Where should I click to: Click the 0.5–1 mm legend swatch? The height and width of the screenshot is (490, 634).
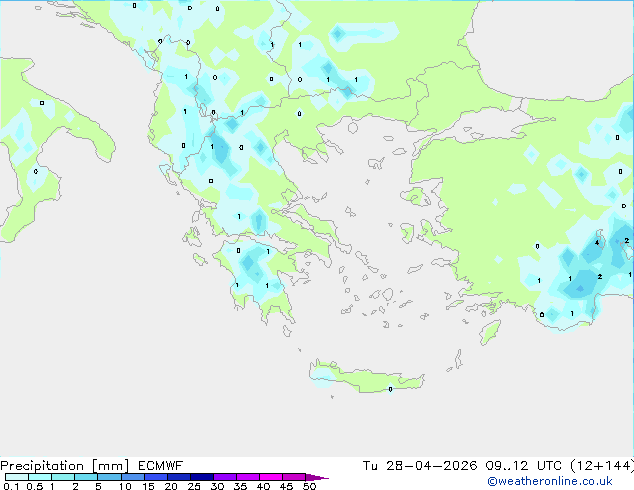tap(40, 477)
